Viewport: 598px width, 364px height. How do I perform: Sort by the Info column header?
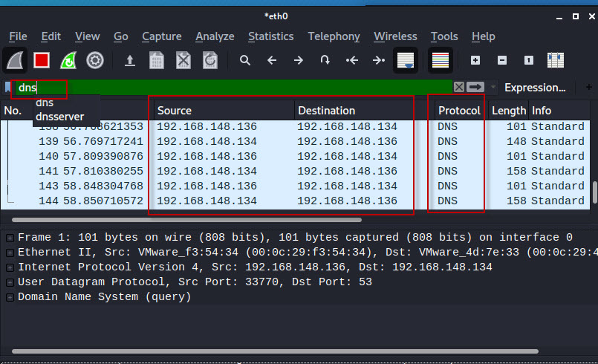(x=559, y=111)
